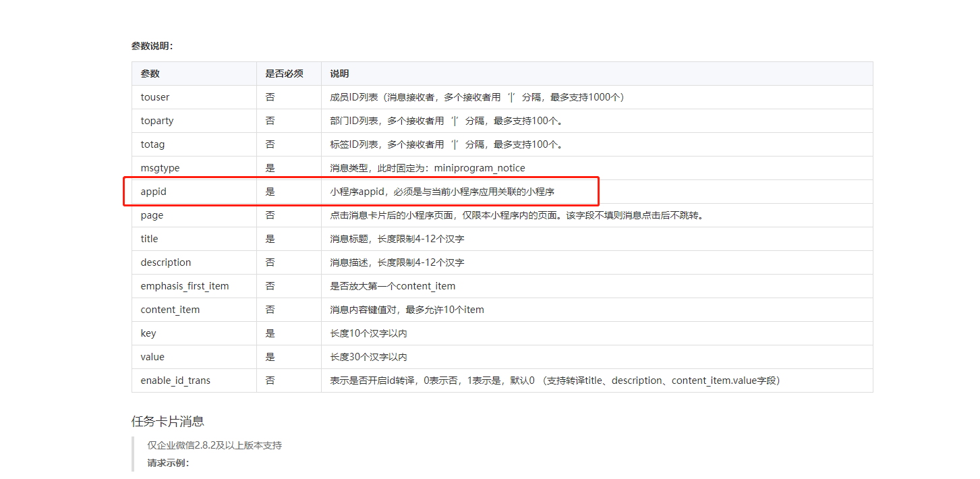Click the text 消息内容键值对，最多允许10个item
The image size is (980, 479).
pos(407,310)
